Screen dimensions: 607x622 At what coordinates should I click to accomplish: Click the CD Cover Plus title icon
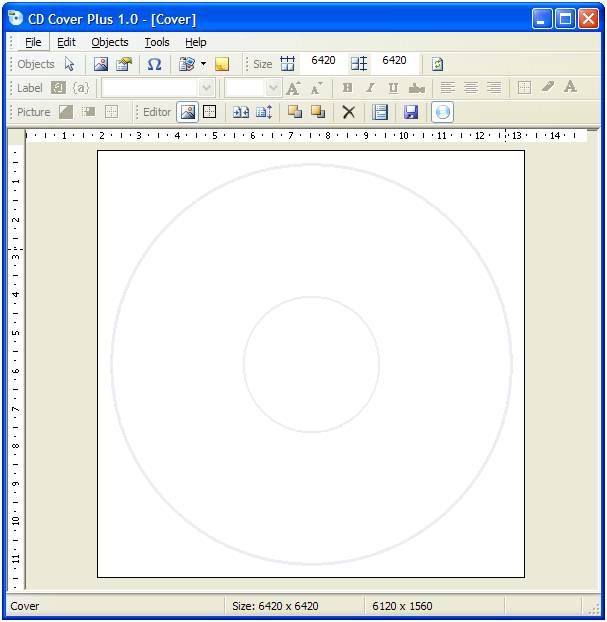point(15,18)
